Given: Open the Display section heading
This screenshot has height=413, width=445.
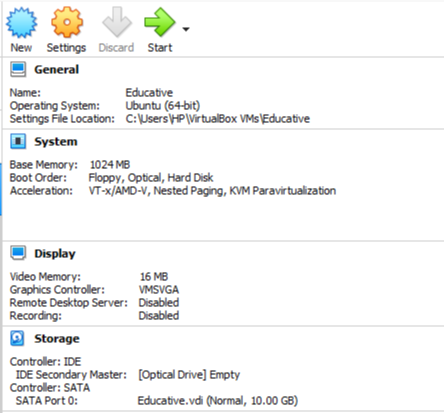Looking at the screenshot, I should point(55,254).
